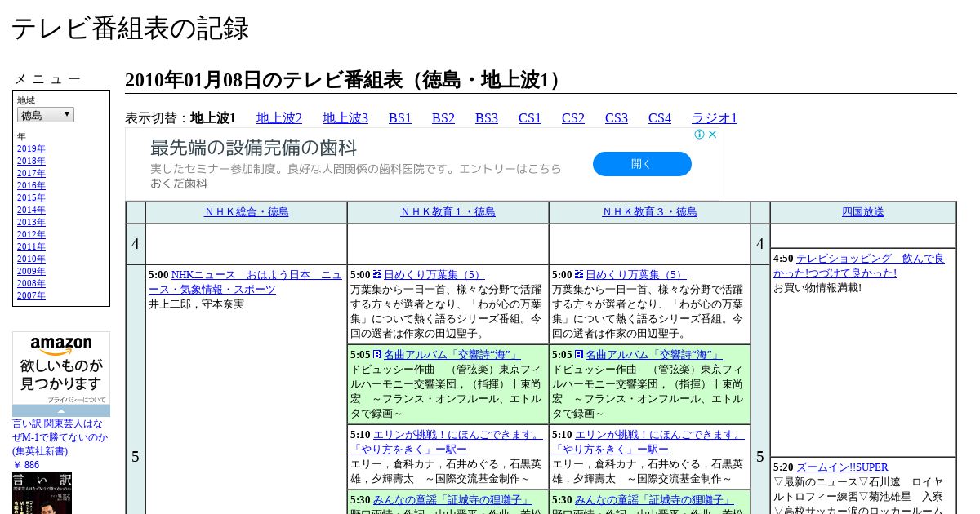Click the amazon 欲しいものが見つかります ad
The height and width of the screenshot is (514, 980).
tap(61, 367)
